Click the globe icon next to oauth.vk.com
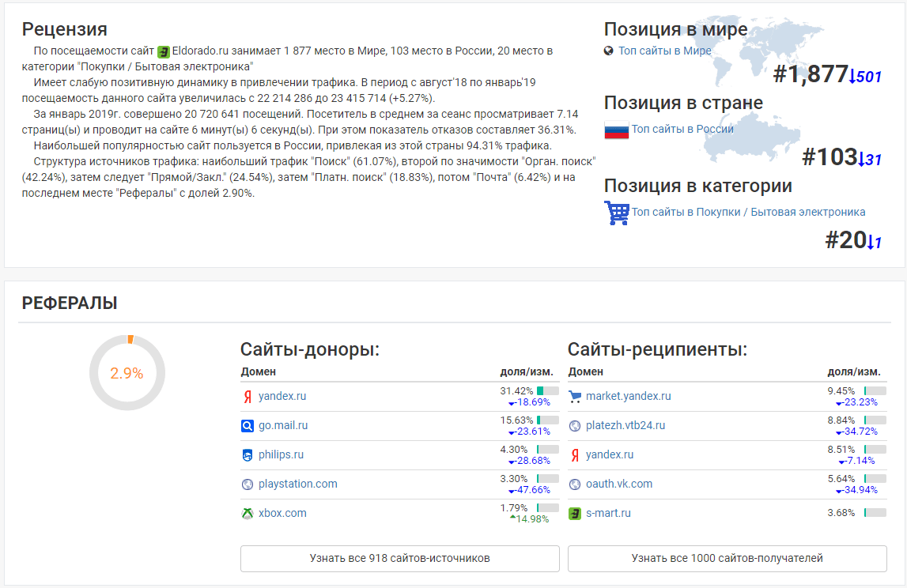Viewport: 907px width, 588px height. [575, 484]
